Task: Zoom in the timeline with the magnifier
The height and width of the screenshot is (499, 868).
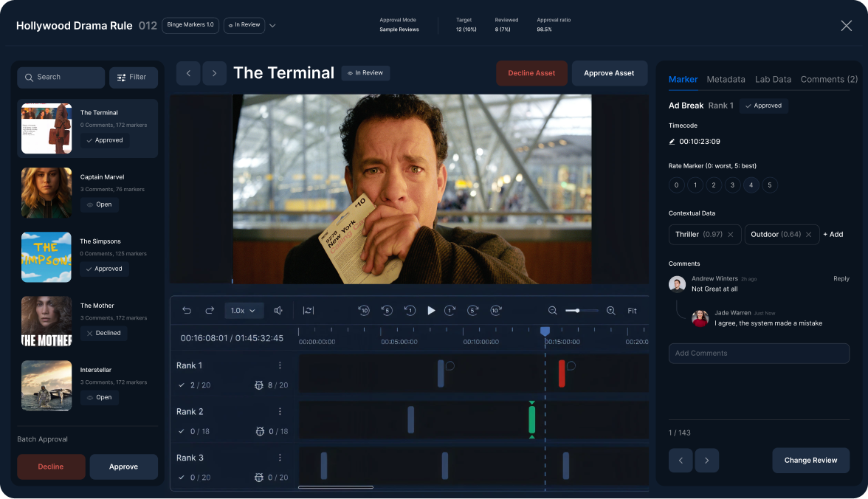Action: click(611, 311)
